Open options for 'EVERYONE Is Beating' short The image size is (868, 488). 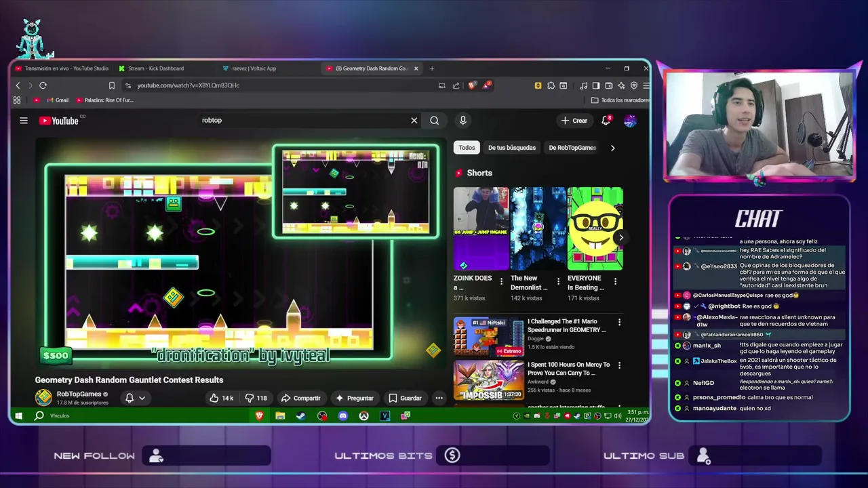tap(616, 281)
